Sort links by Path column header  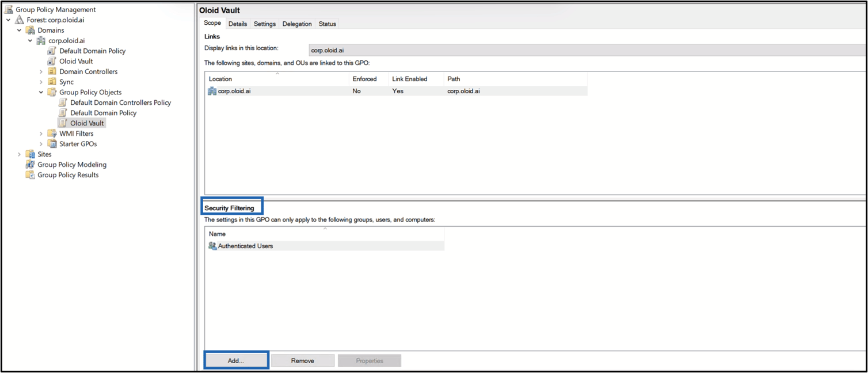tap(515, 79)
